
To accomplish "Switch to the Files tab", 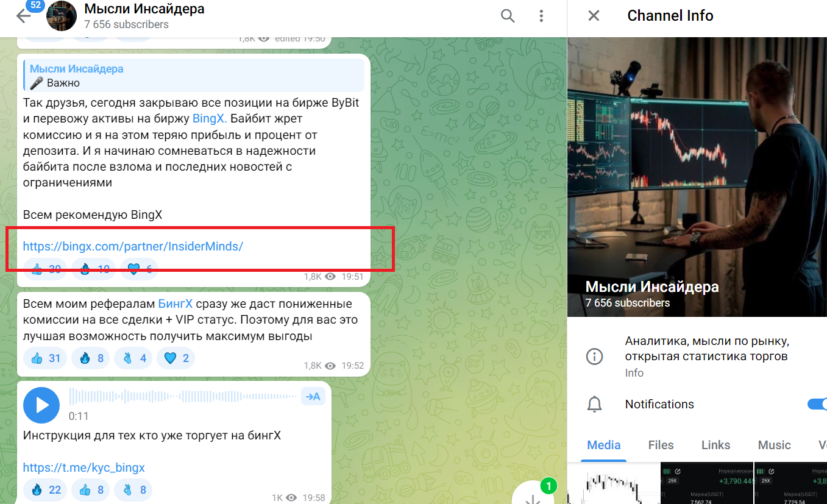I will (x=661, y=445).
